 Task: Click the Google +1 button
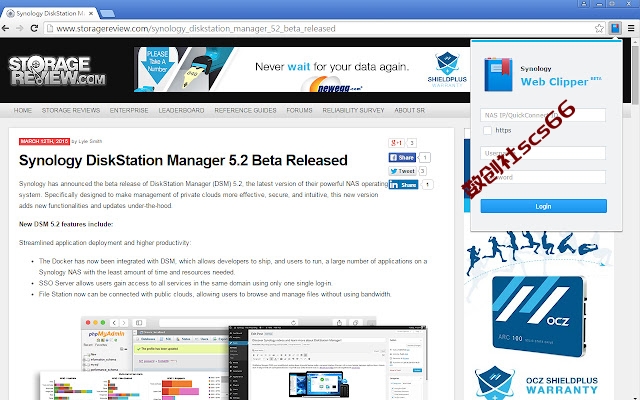point(396,143)
